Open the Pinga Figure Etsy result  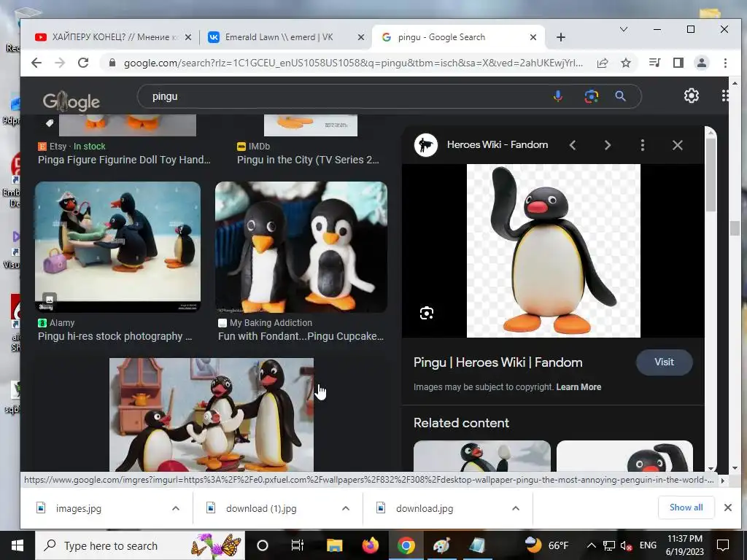click(124, 160)
